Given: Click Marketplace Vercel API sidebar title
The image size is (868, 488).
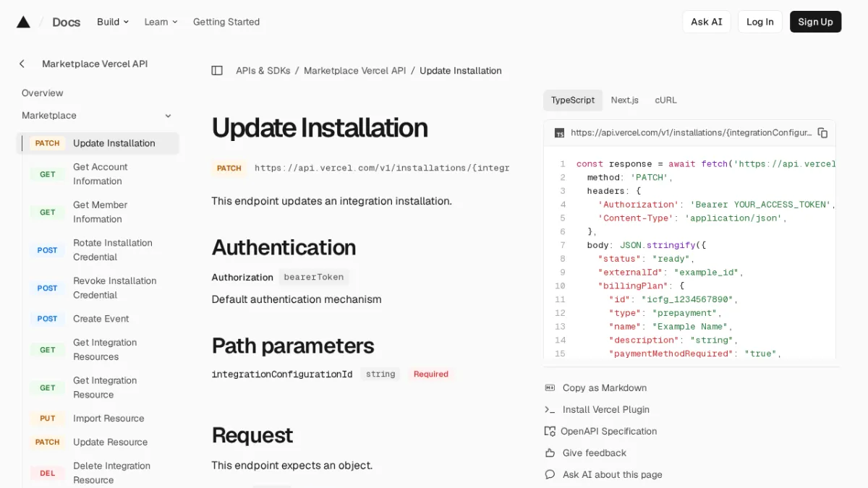Looking at the screenshot, I should (95, 64).
